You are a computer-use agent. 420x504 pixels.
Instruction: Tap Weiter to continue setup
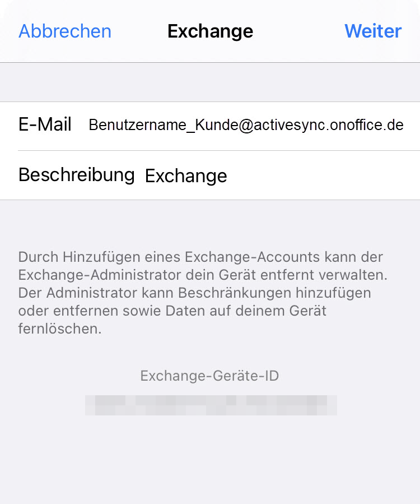(x=373, y=31)
